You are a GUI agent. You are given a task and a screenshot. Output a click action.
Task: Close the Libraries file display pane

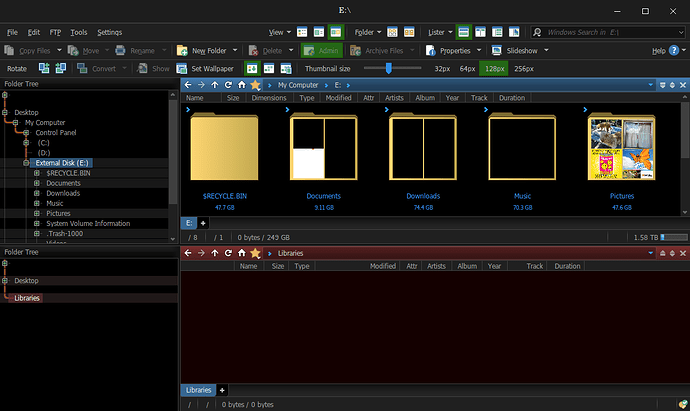683,253
